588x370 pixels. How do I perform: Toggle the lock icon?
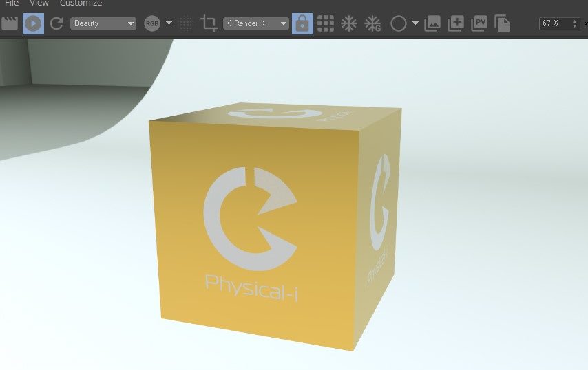pos(303,23)
